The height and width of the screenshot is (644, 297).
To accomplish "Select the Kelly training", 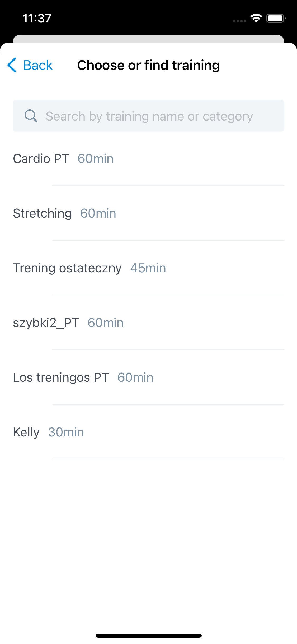I will coord(26,432).
